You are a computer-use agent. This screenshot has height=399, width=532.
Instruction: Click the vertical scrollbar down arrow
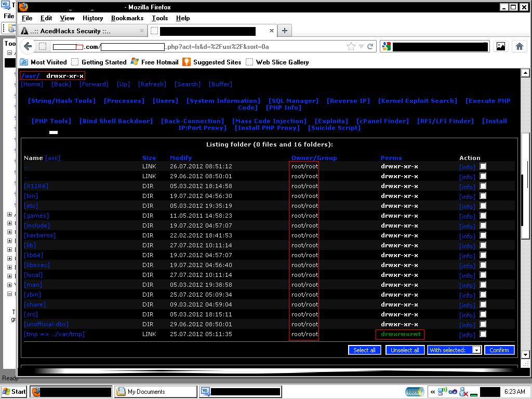525,354
